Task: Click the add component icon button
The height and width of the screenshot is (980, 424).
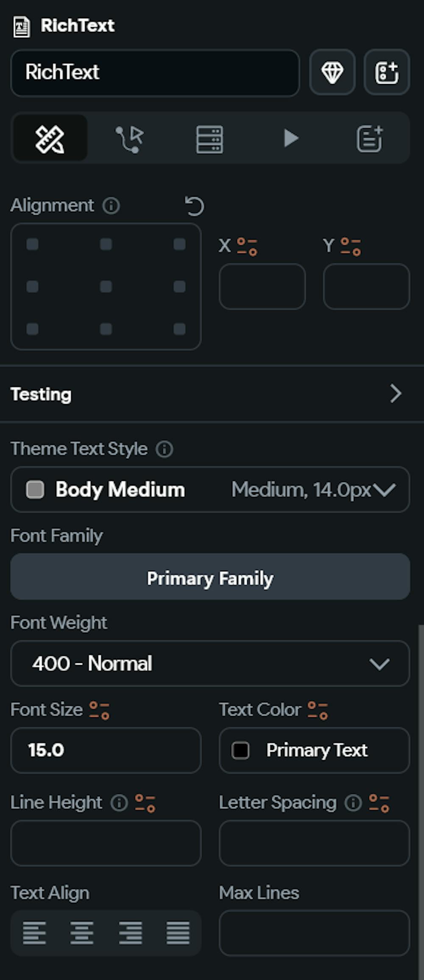Action: pos(387,72)
